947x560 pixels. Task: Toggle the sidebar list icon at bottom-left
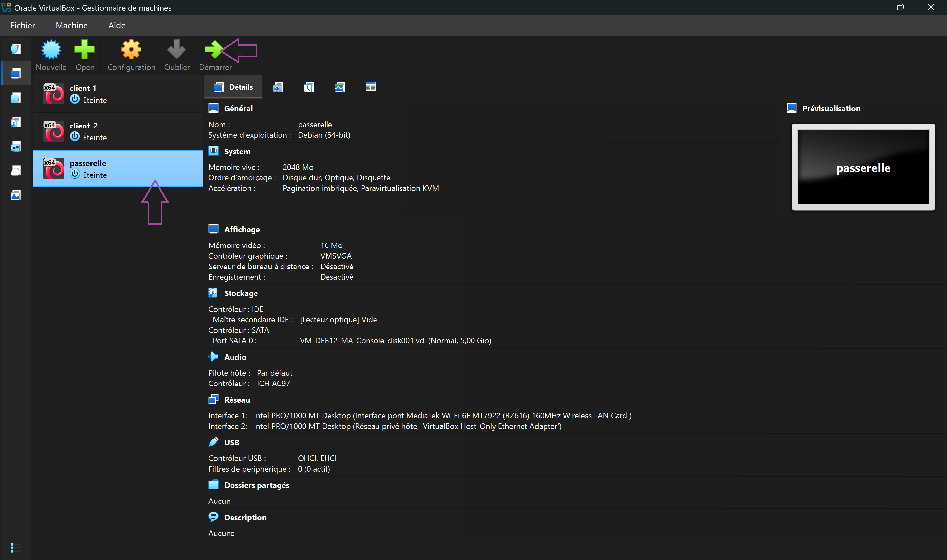tap(15, 547)
